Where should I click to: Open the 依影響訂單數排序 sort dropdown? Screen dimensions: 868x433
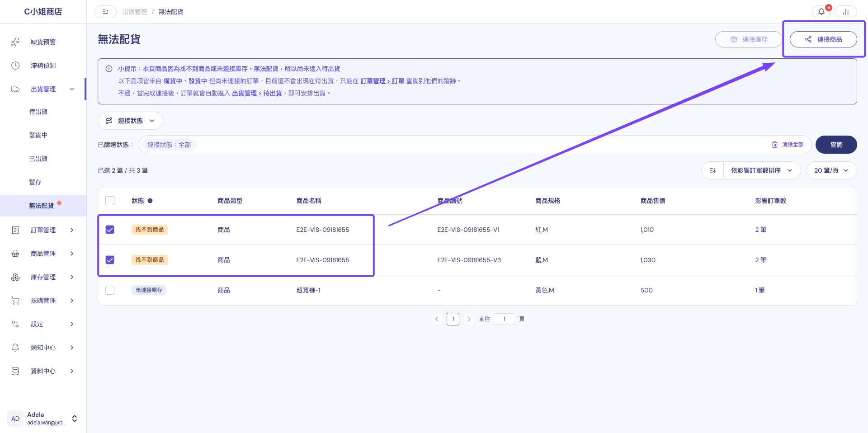[x=762, y=170]
